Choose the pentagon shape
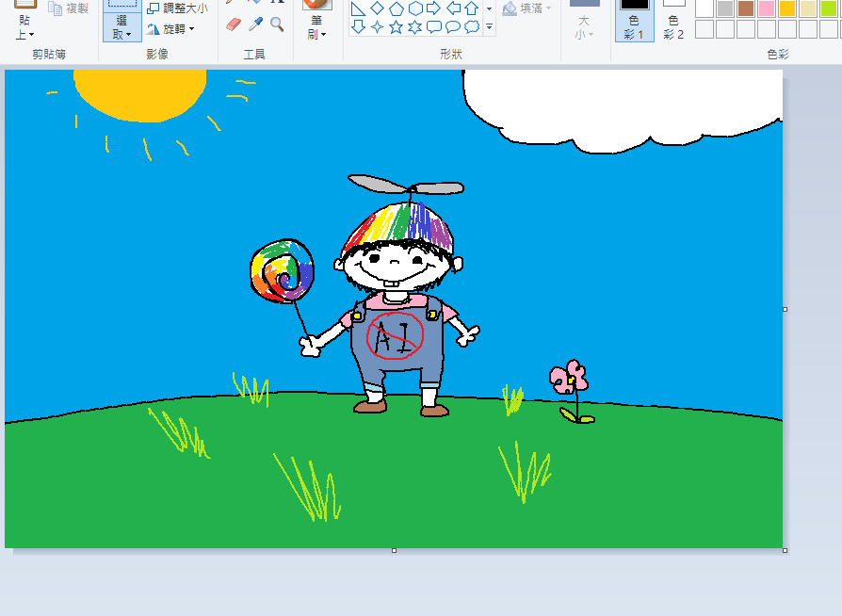 (396, 8)
